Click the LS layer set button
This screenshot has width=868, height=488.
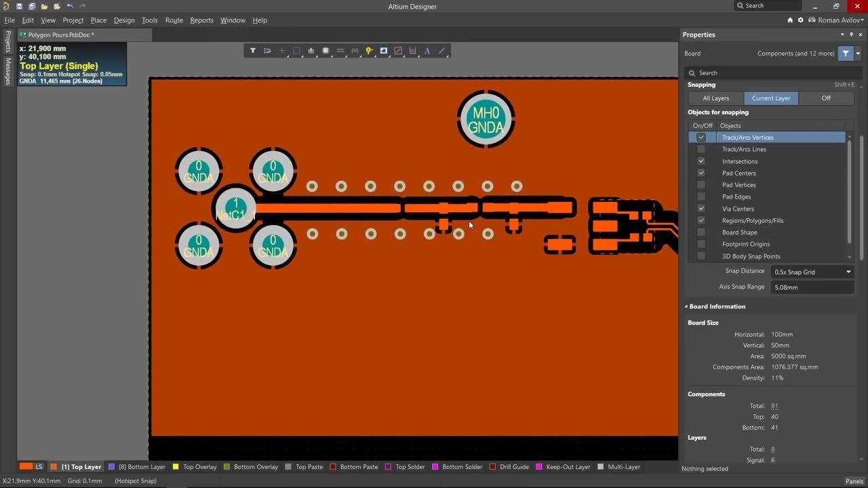(31, 467)
